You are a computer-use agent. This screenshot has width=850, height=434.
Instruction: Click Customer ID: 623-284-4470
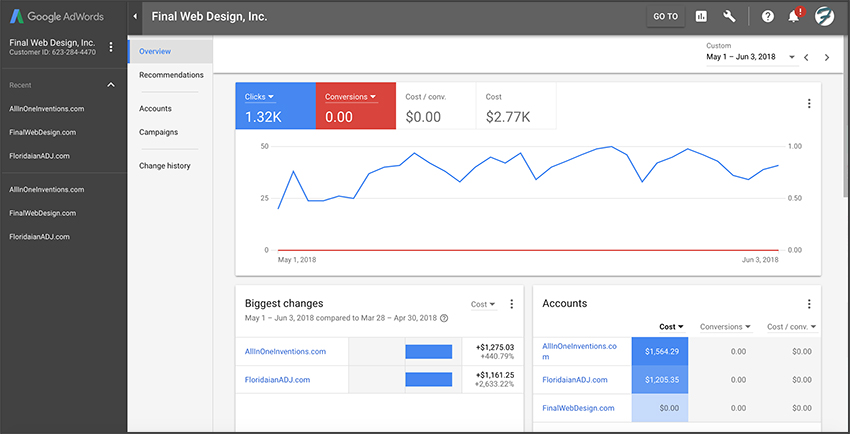point(53,53)
